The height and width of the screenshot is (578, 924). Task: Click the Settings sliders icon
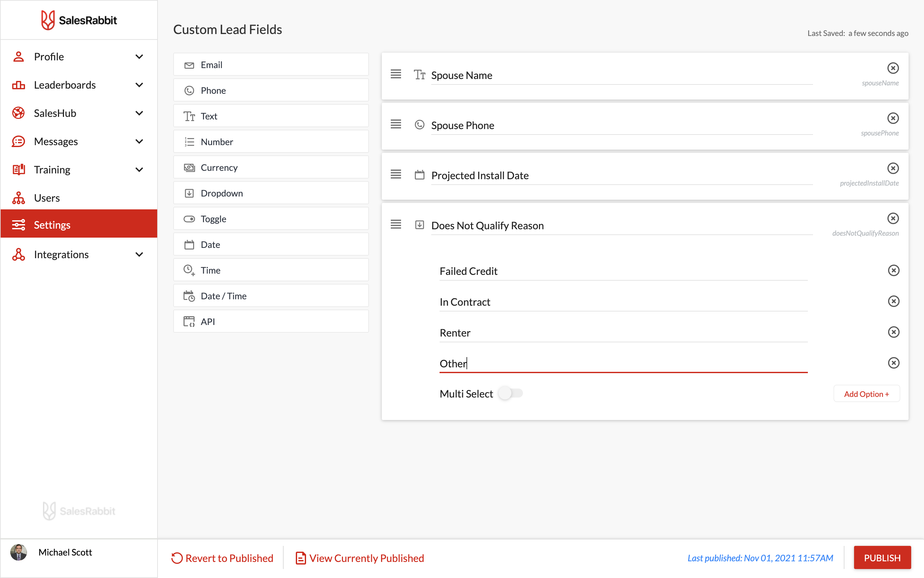[x=18, y=225]
